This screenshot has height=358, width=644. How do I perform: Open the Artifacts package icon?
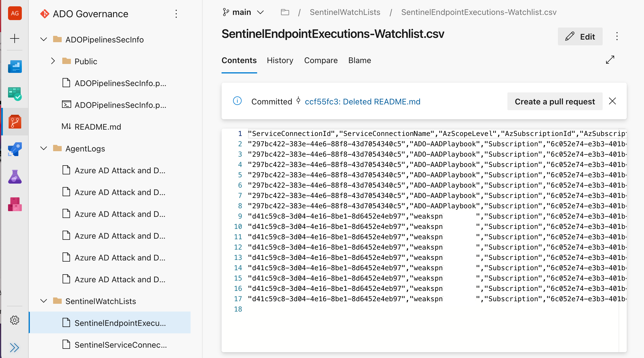click(15, 204)
